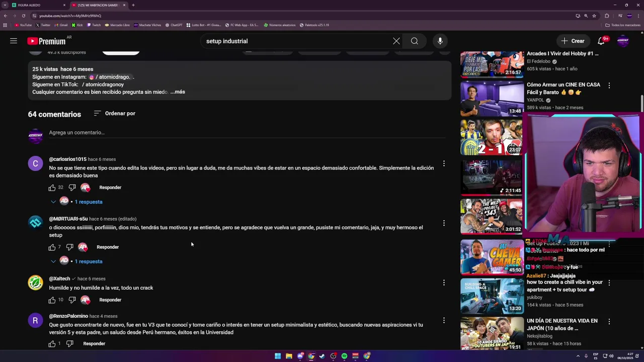Open the tab search dropdown arrow

[5, 5]
